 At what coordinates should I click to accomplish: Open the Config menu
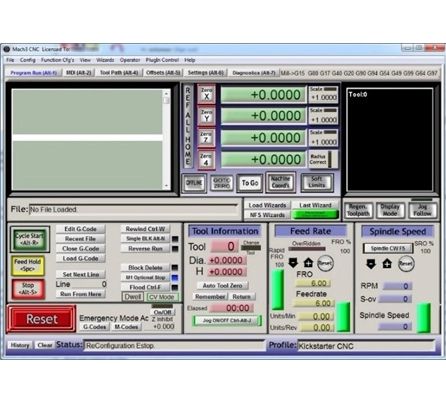28,60
